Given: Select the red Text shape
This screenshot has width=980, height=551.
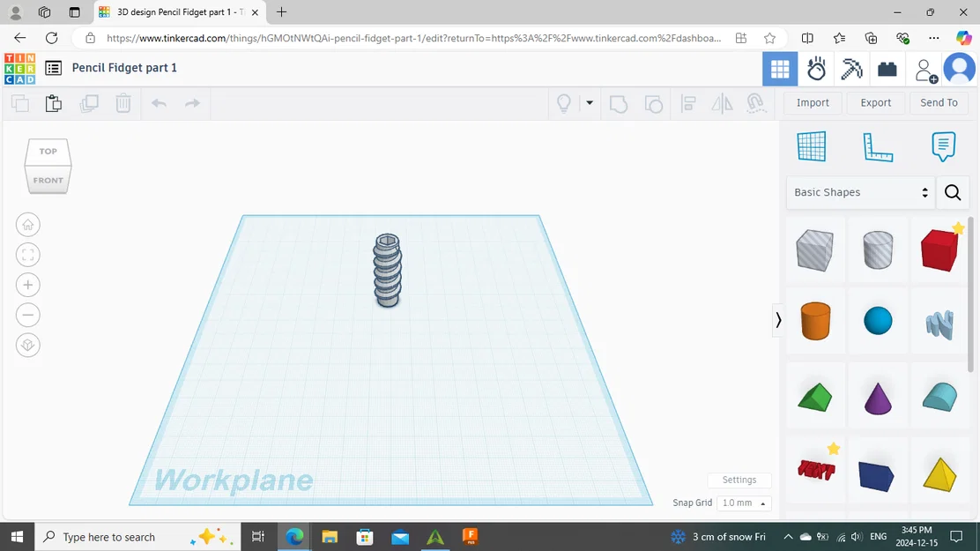Looking at the screenshot, I should 816,469.
